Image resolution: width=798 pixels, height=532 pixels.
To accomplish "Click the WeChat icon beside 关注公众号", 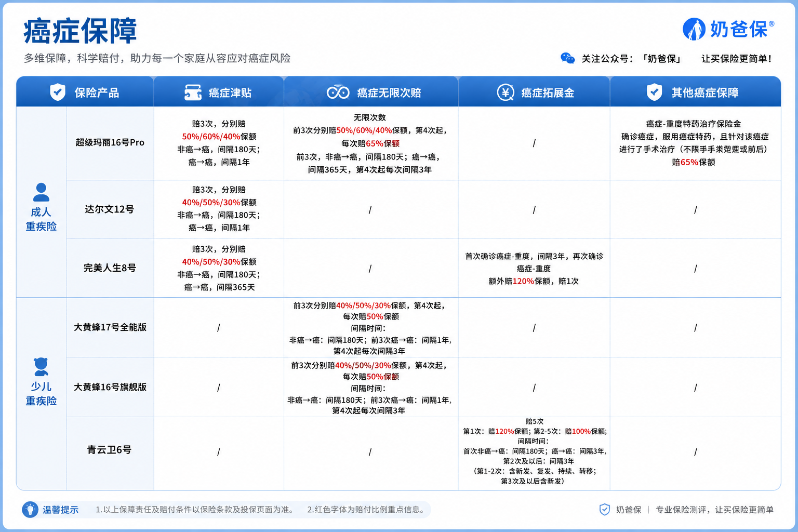I will pyautogui.click(x=568, y=59).
